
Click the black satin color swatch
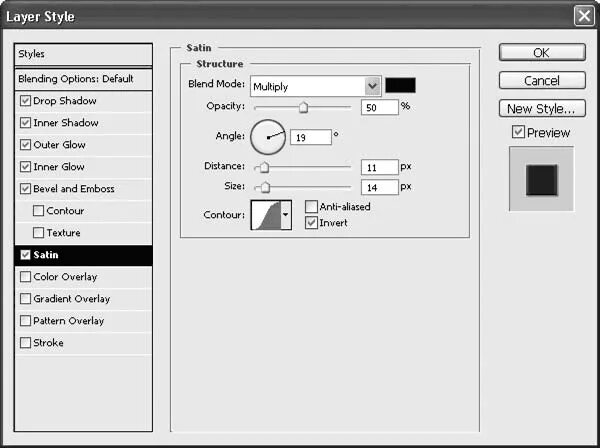pos(400,85)
